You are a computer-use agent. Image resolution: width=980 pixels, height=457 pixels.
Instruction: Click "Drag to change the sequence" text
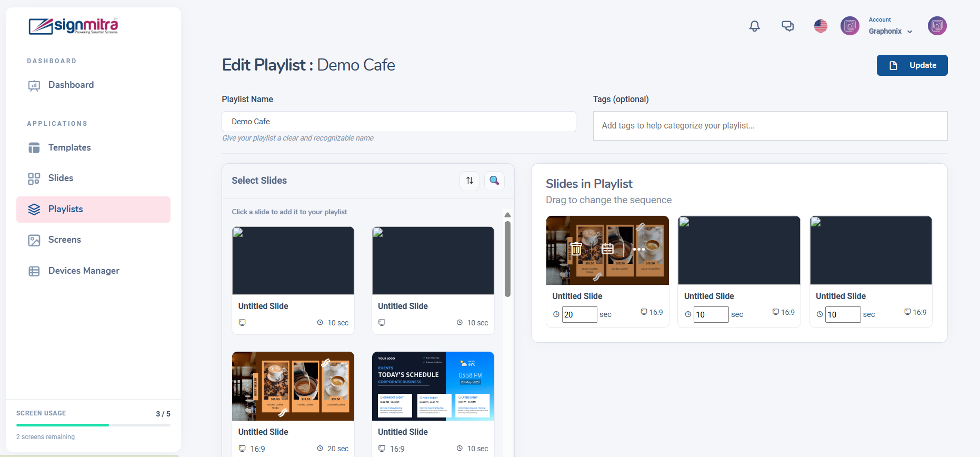coord(608,200)
